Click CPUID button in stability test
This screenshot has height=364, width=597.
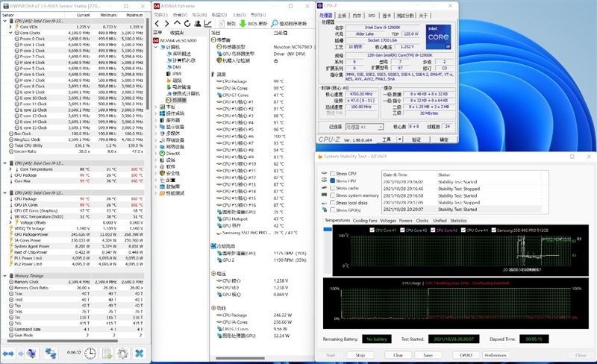(x=466, y=355)
